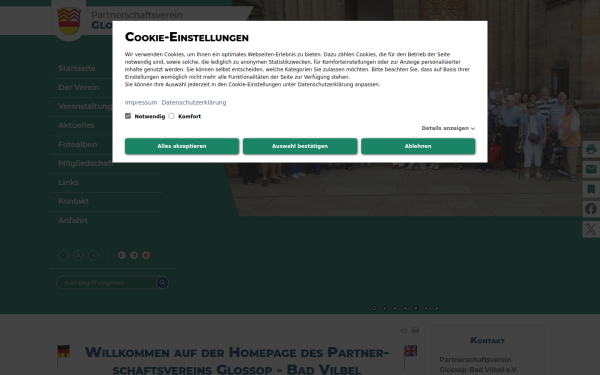Image resolution: width=600 pixels, height=375 pixels.
Task: Open the Fotoalben menu item
Action: (x=78, y=144)
